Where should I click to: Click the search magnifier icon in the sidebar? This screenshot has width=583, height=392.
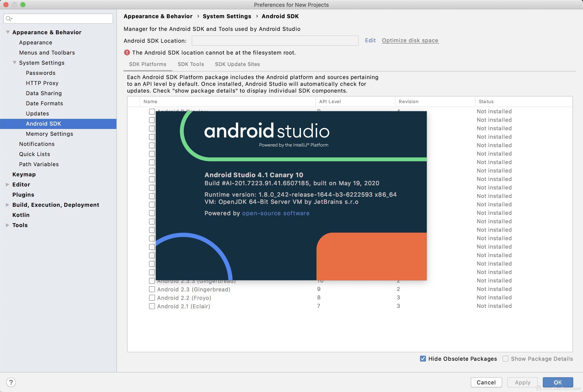[x=9, y=18]
